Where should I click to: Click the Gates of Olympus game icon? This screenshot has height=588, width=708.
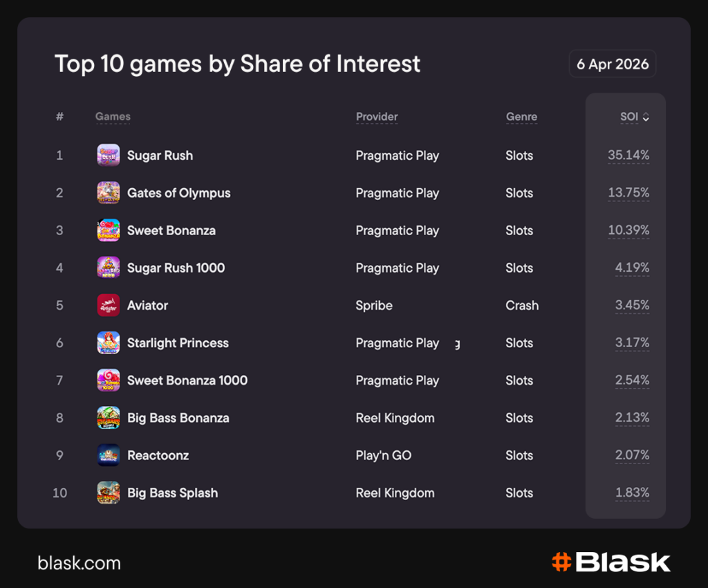click(x=109, y=192)
